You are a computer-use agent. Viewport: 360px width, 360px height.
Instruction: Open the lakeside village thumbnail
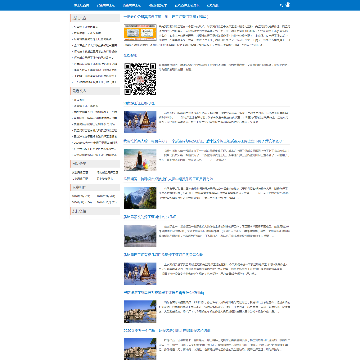point(140,236)
